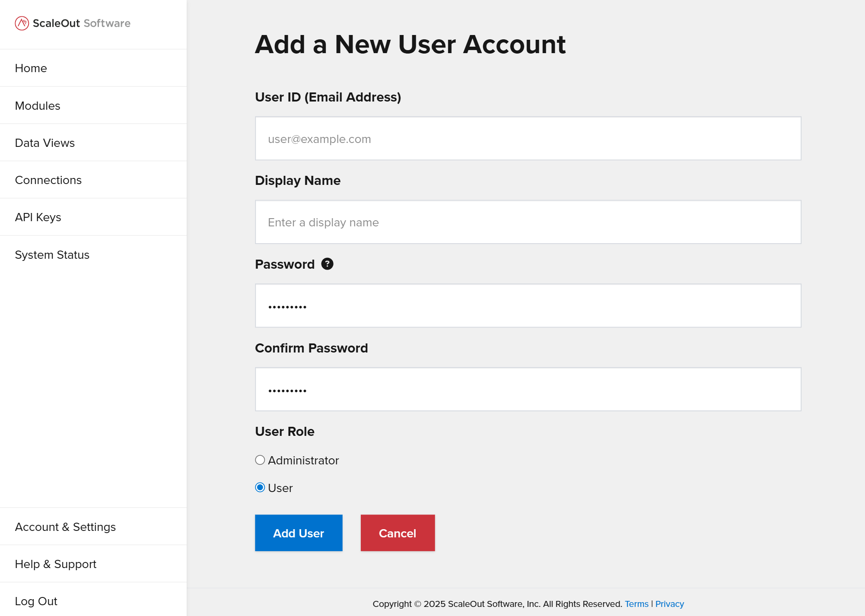The width and height of the screenshot is (865, 616).
Task: Check System Status
Action: 52,254
